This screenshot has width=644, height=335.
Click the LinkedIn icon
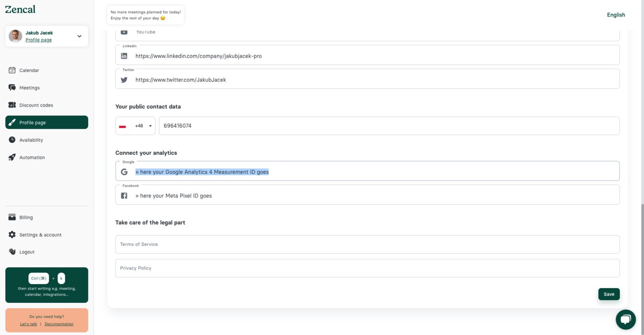tap(124, 56)
